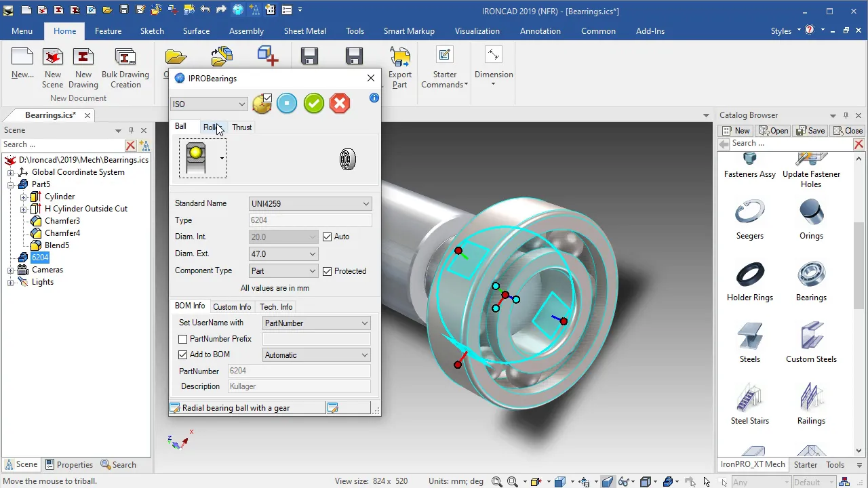Uncheck the Protected checkbox
868x488 pixels.
[328, 271]
